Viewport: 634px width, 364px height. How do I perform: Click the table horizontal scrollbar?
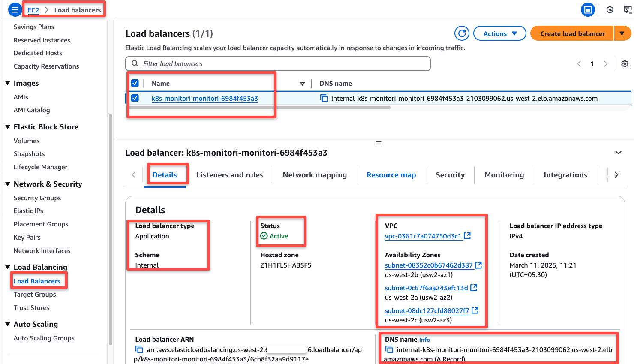coord(260,108)
